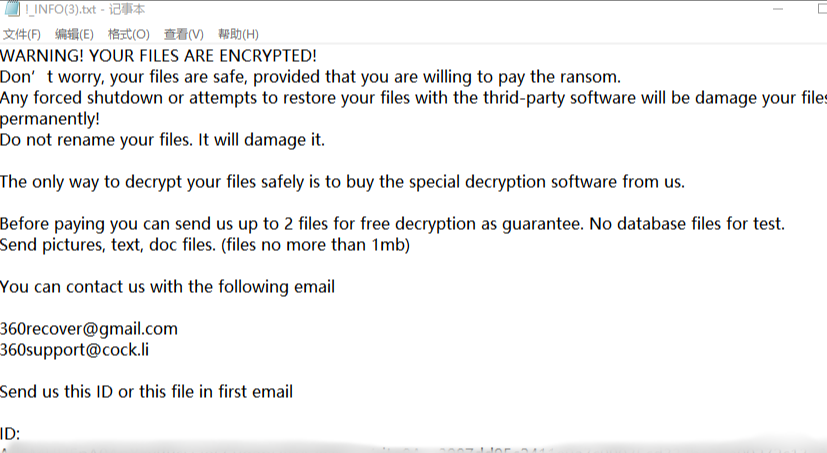Screen dimensions: 827x453
Task: Open the 查看(V) View menu
Action: point(183,35)
